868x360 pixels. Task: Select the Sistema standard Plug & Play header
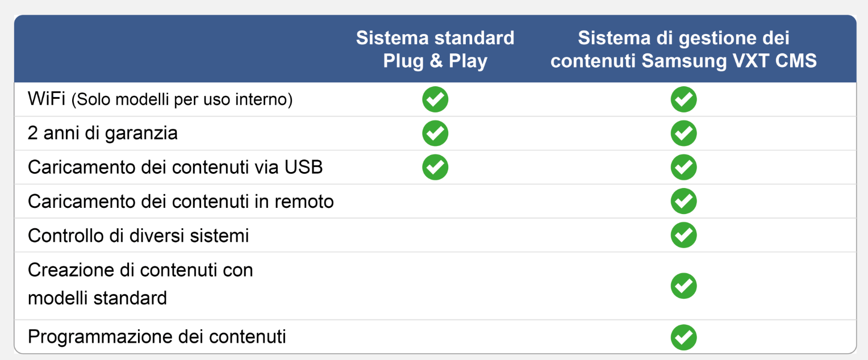point(435,49)
